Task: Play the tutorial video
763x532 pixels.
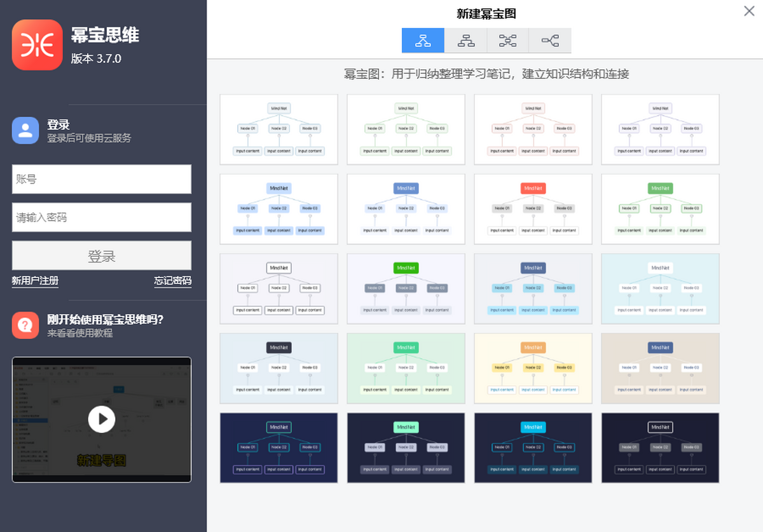Action: click(102, 419)
